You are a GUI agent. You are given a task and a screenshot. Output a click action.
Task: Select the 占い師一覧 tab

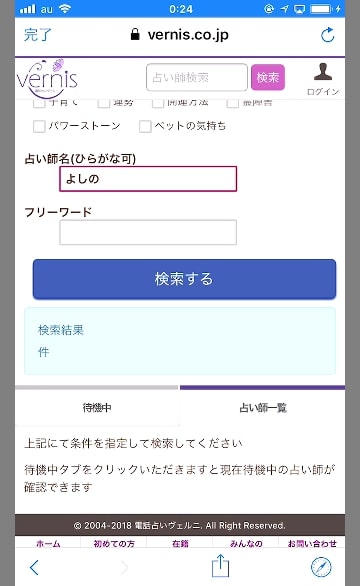click(x=263, y=407)
